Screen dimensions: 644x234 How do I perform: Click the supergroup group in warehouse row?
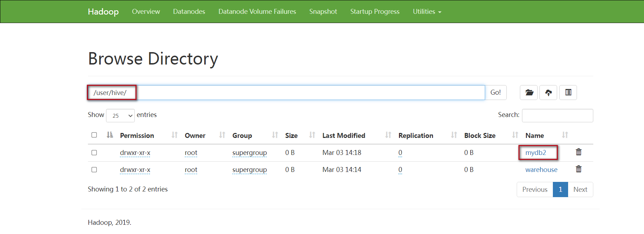250,170
